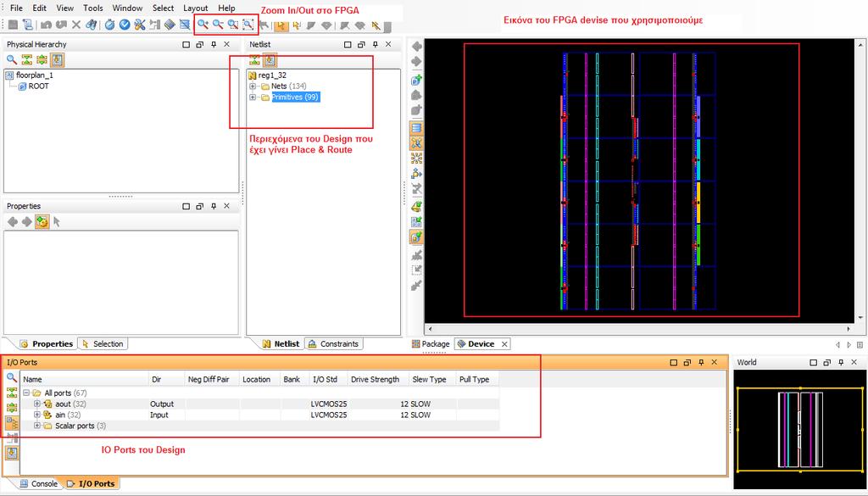Close the Device tab
Screen dimensions: 868x496
[x=504, y=343]
